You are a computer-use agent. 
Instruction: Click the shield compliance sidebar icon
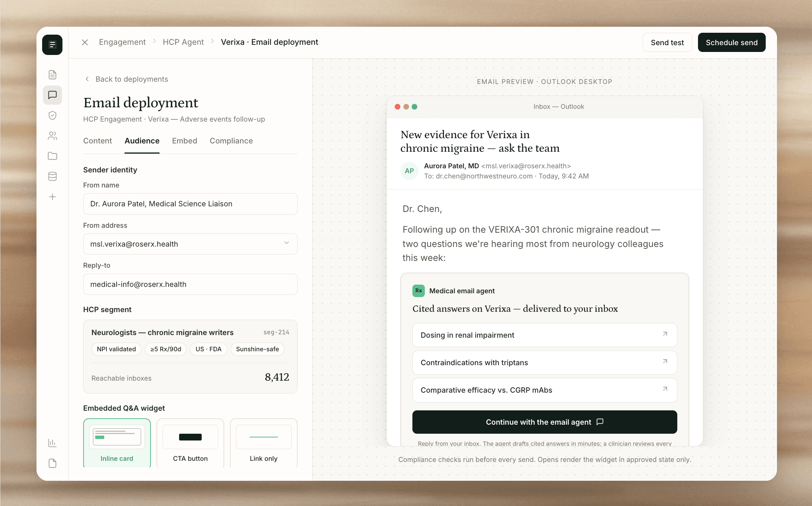(x=52, y=115)
